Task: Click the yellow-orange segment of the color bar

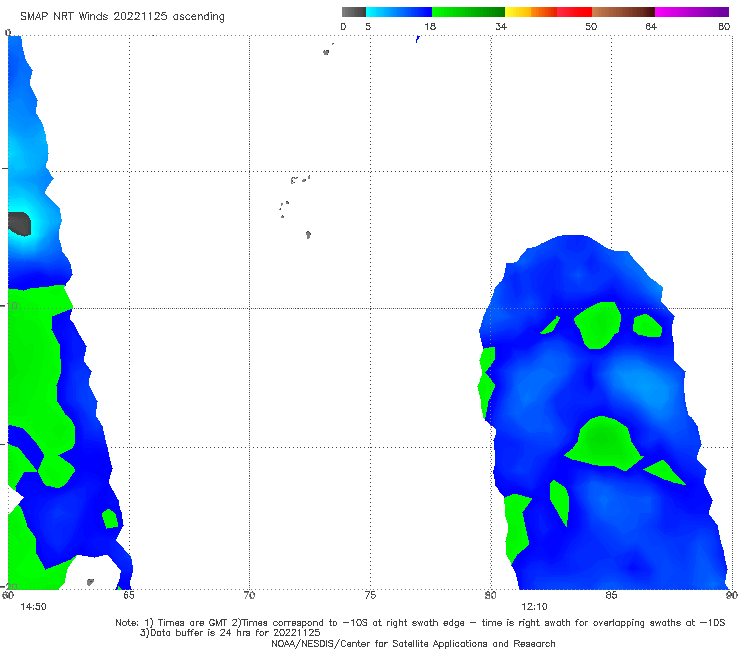Action: click(x=531, y=12)
